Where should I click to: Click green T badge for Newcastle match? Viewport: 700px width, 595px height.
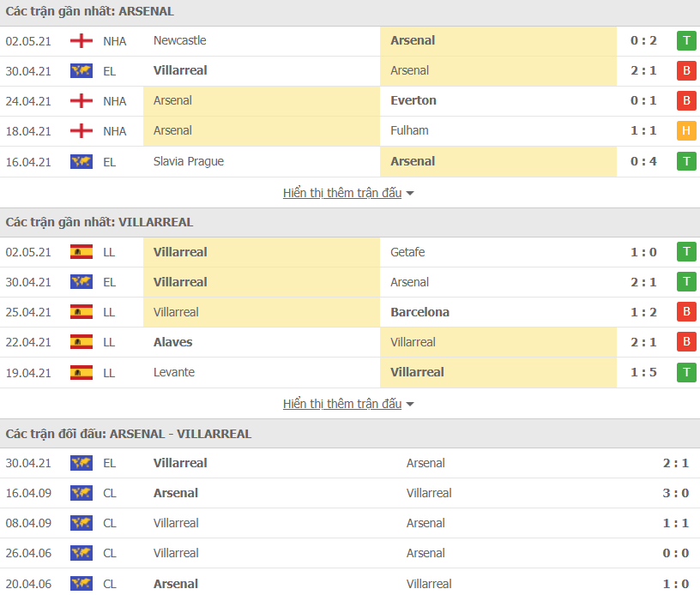[x=685, y=41]
